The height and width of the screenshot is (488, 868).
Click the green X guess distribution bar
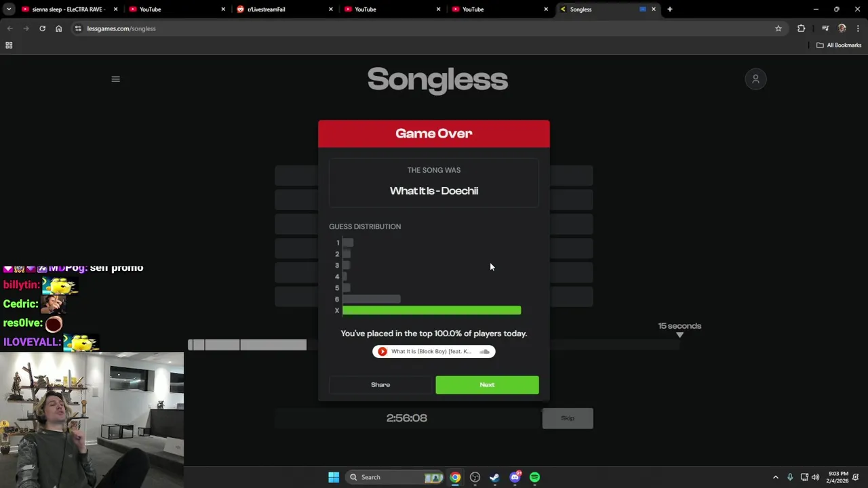(x=432, y=310)
